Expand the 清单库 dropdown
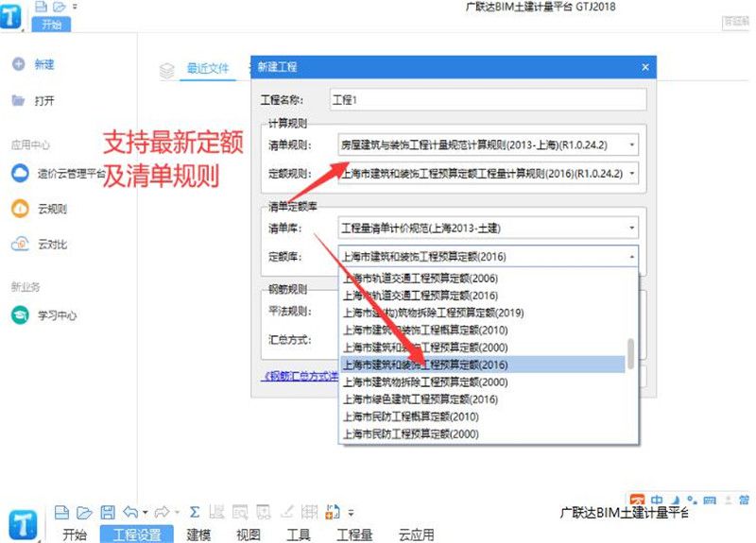Viewport: 756px width, 543px height. tap(631, 228)
